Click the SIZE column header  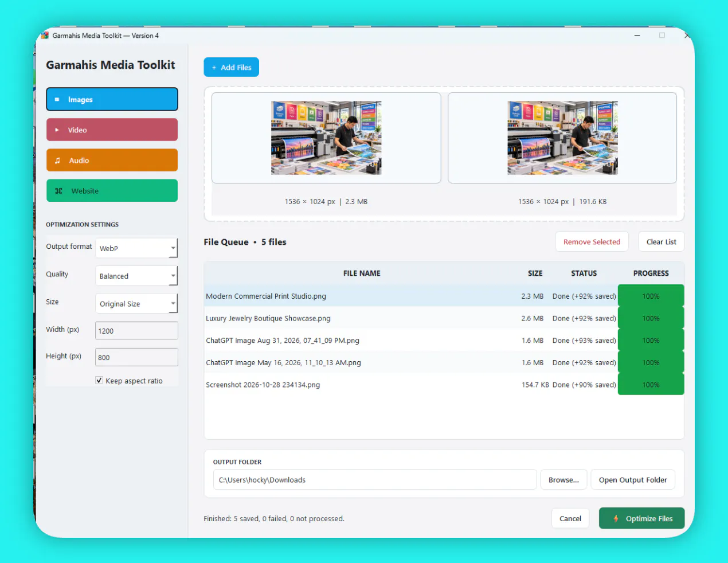[535, 273]
